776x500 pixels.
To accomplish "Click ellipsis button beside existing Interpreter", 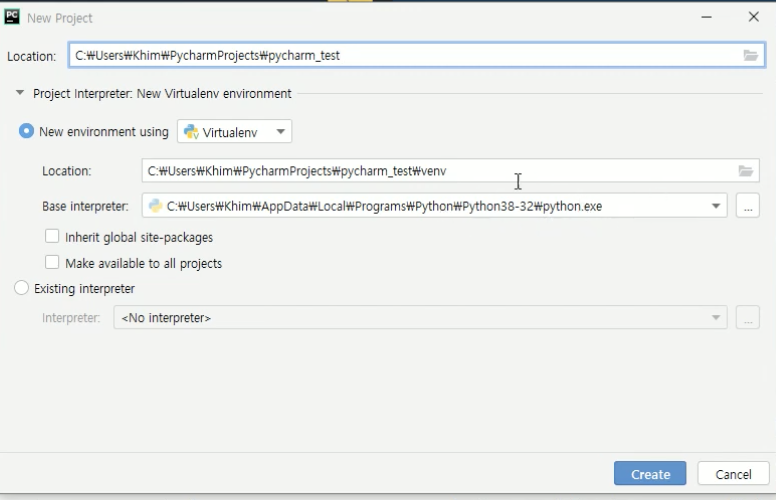I will coord(748,317).
